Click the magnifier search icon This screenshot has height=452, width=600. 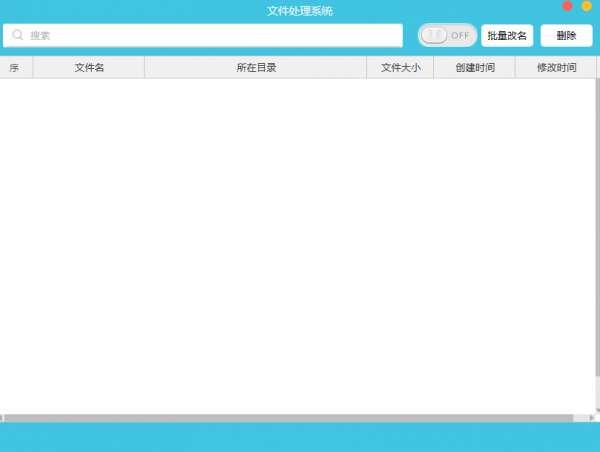click(17, 35)
